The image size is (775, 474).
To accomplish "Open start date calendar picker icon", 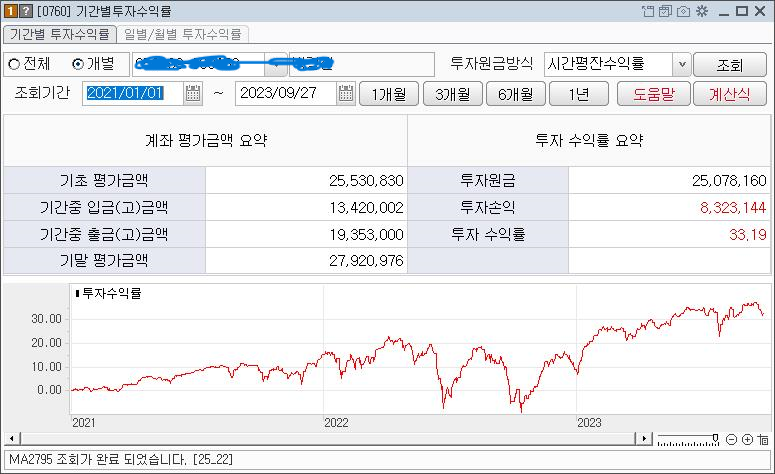I will point(193,93).
